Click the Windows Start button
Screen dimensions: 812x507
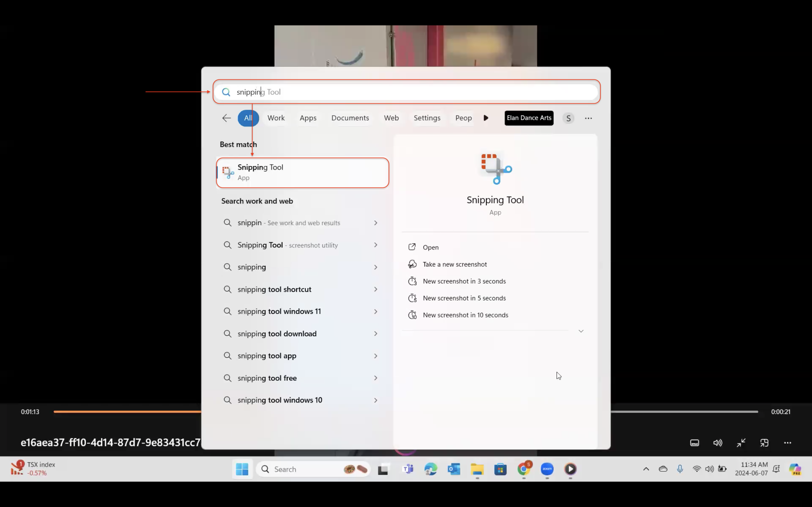[242, 469]
